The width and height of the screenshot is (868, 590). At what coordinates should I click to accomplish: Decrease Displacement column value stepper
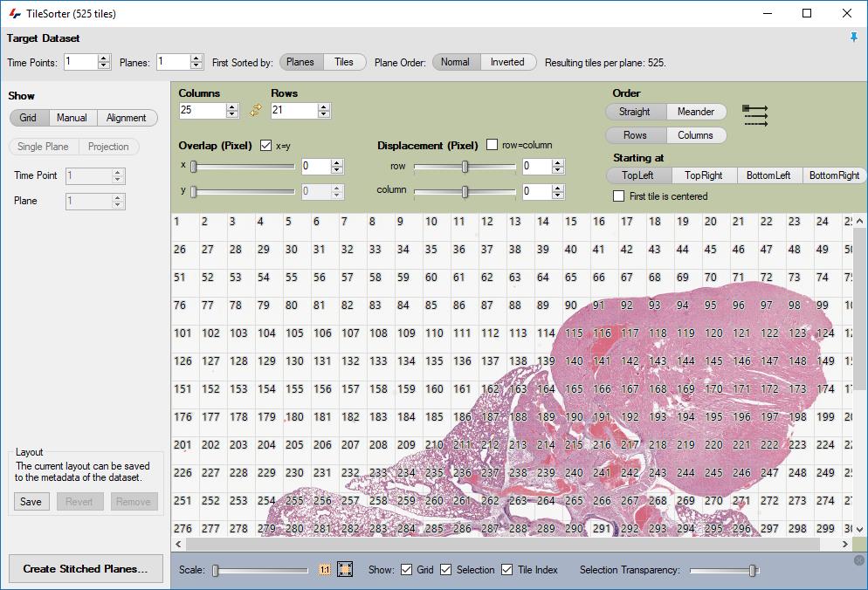[558, 195]
